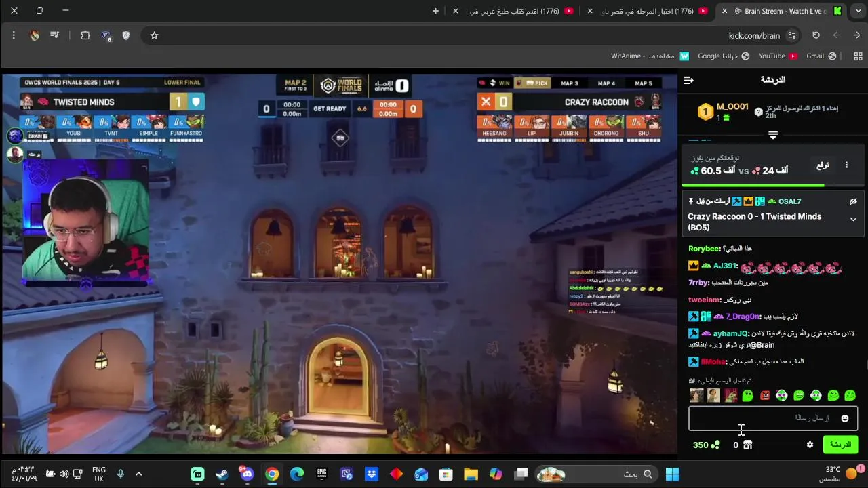
Task: Focus the إرسال رسالة chat input field
Action: click(773, 418)
